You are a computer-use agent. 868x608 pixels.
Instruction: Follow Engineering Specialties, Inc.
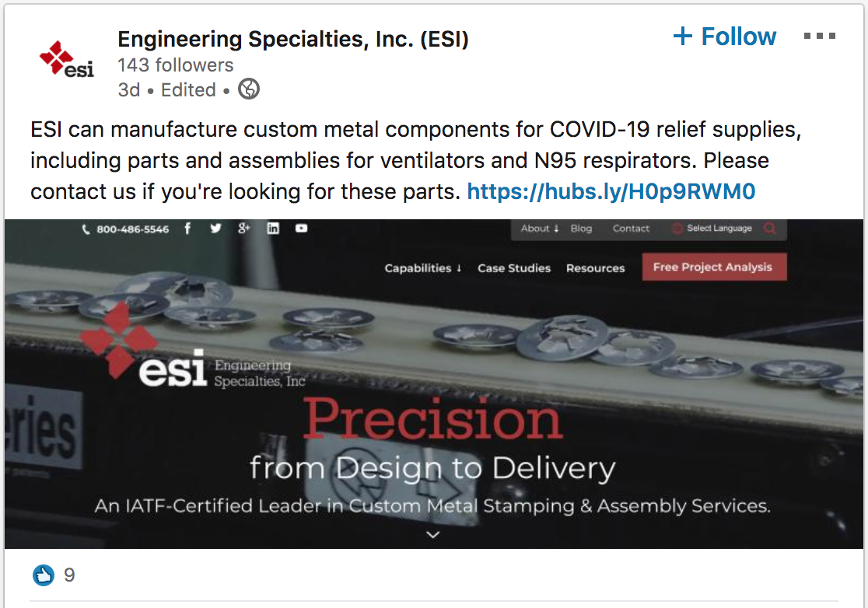(724, 36)
